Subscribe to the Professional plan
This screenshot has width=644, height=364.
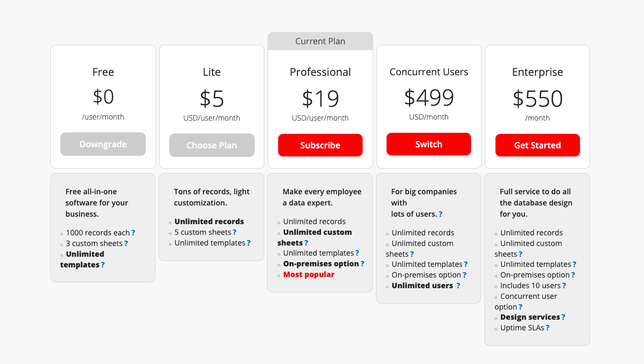pos(320,145)
